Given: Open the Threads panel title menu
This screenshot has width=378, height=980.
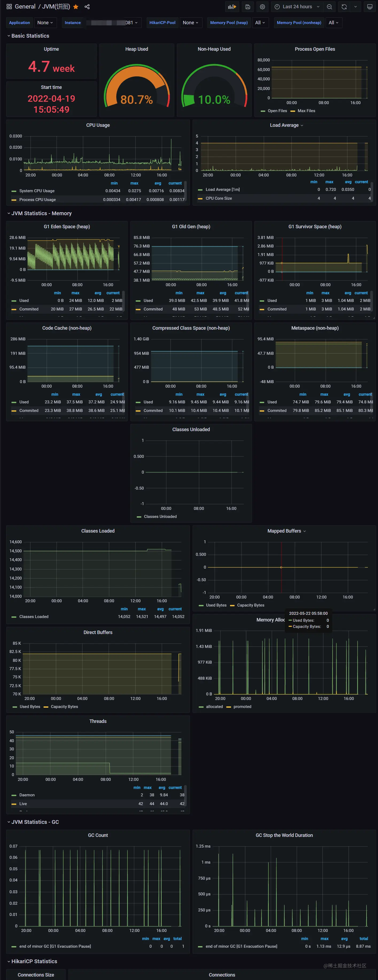Looking at the screenshot, I should (98, 721).
